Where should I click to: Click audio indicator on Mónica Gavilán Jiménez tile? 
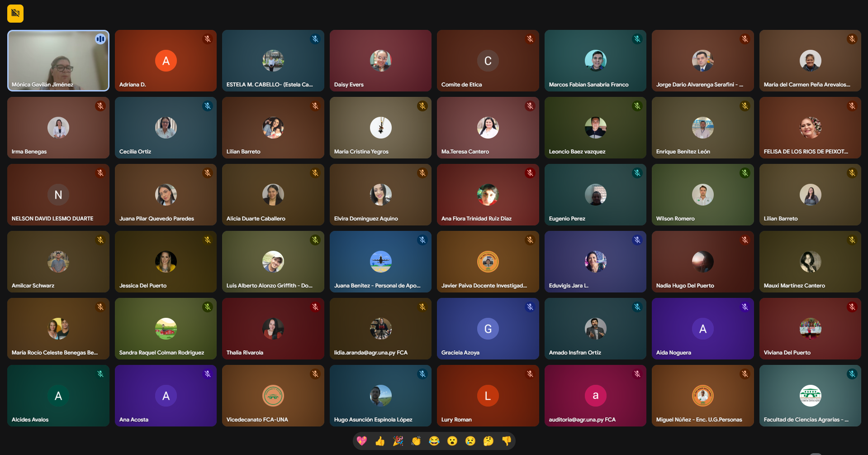[100, 39]
